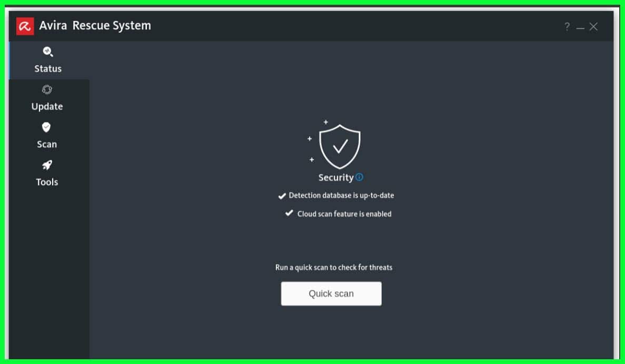The height and width of the screenshot is (364, 625).
Task: Go to the Scan tab label
Action: (x=47, y=144)
